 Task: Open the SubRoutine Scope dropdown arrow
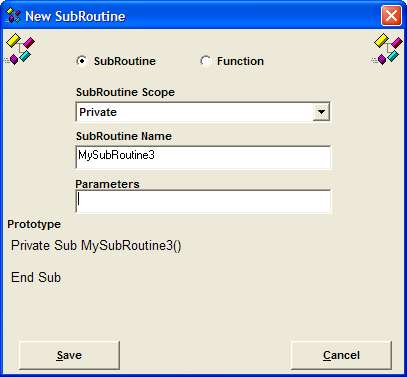(x=321, y=112)
